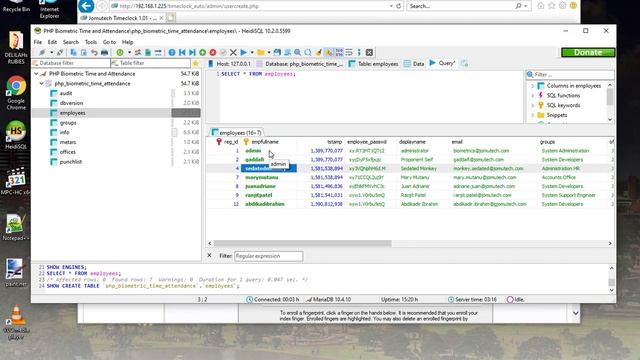Screen dimensions: 640x360
Task: Click the Notepad++ desktop icon
Action: click(15, 228)
